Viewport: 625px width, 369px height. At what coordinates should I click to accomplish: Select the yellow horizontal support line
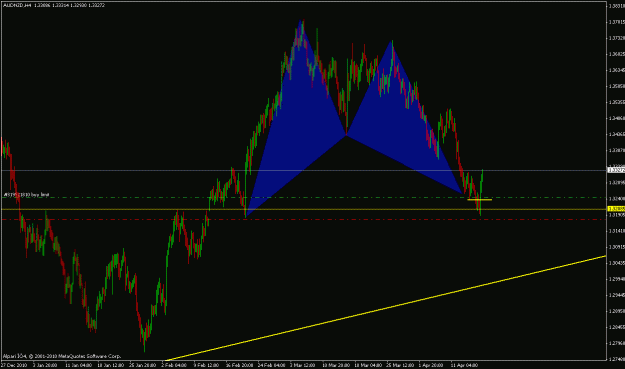click(303, 209)
